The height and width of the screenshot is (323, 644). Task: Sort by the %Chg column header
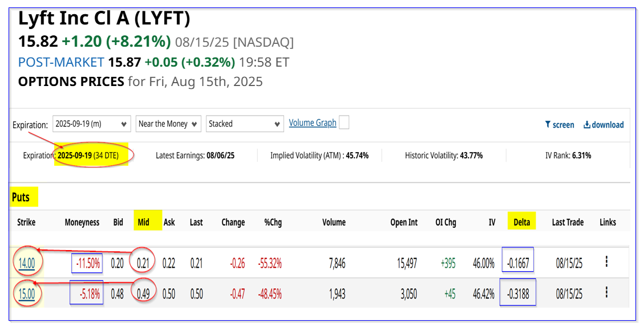click(x=273, y=222)
